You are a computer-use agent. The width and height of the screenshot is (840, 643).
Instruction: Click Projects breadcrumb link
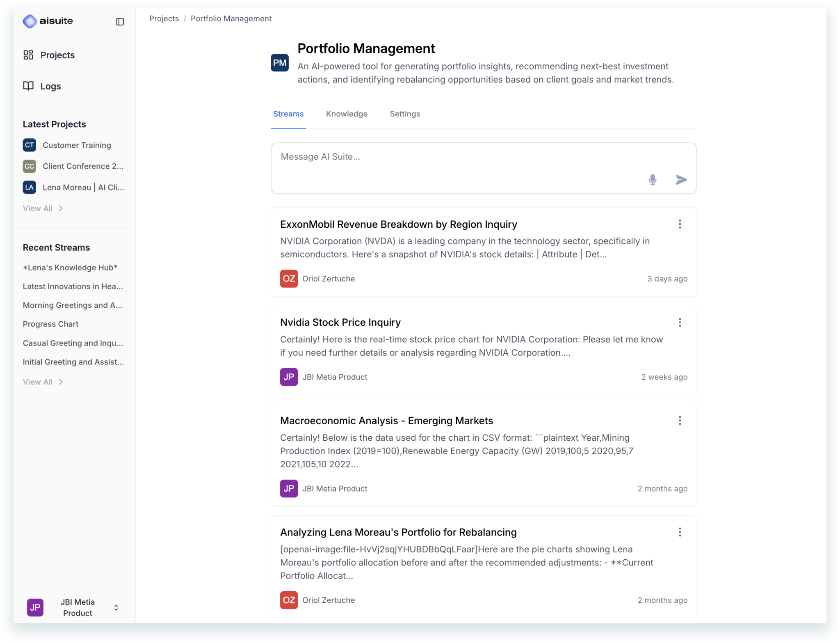click(x=164, y=19)
